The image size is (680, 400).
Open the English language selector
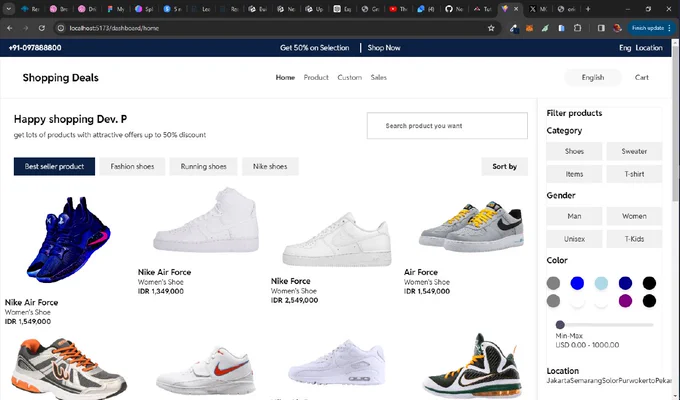click(593, 77)
